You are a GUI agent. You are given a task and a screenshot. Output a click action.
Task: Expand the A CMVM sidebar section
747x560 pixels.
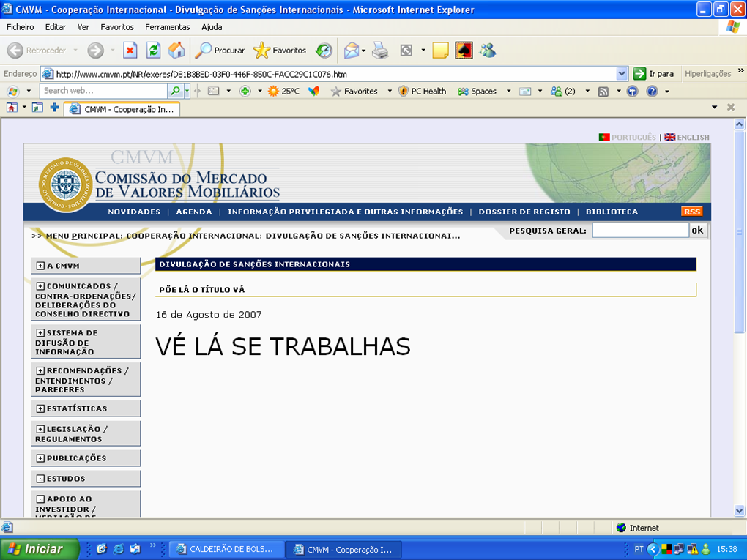coord(40,266)
